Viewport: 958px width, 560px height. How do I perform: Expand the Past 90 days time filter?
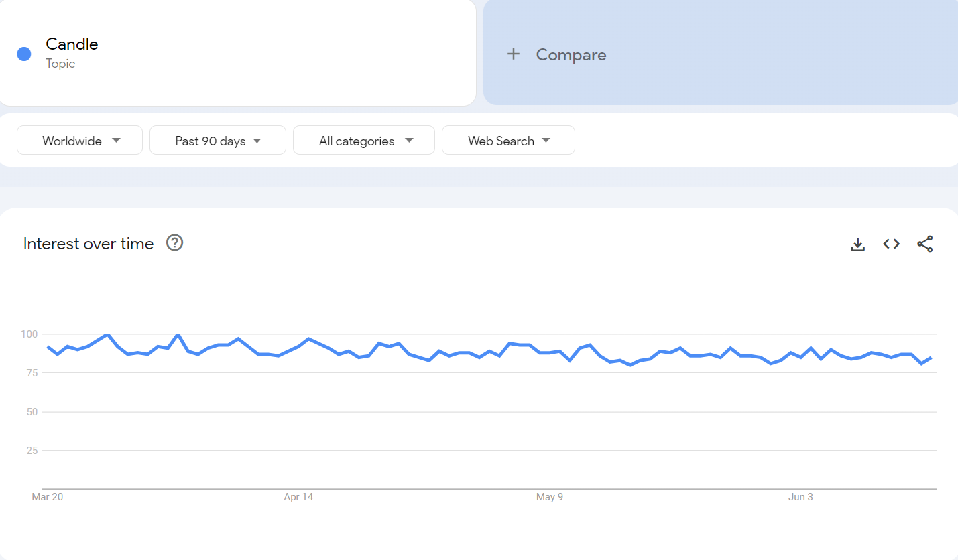(218, 141)
